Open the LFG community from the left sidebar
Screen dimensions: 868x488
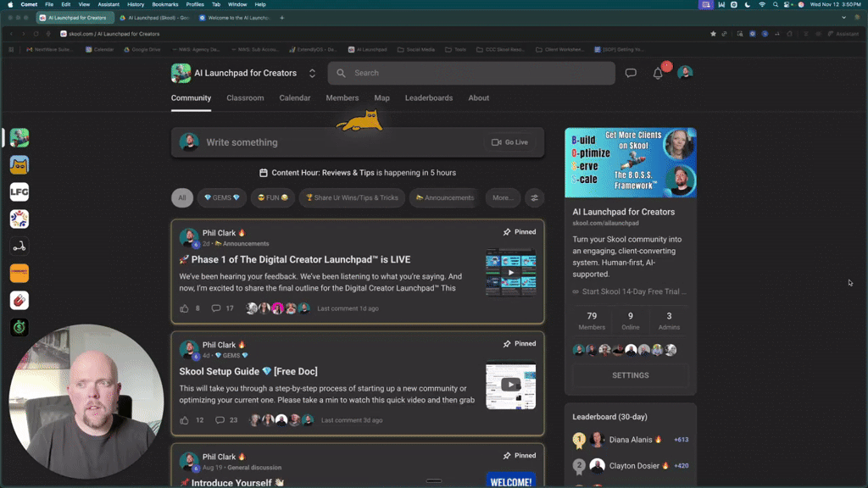[x=19, y=191]
